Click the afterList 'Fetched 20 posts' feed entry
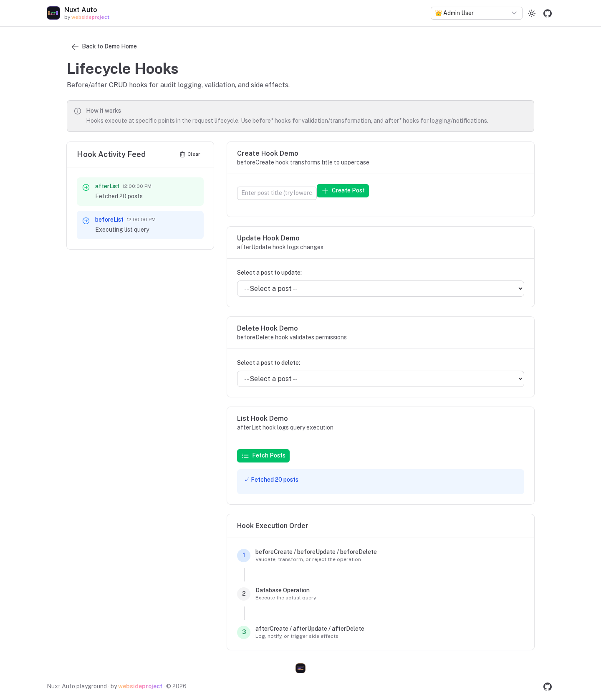This screenshot has width=601, height=700. click(140, 192)
